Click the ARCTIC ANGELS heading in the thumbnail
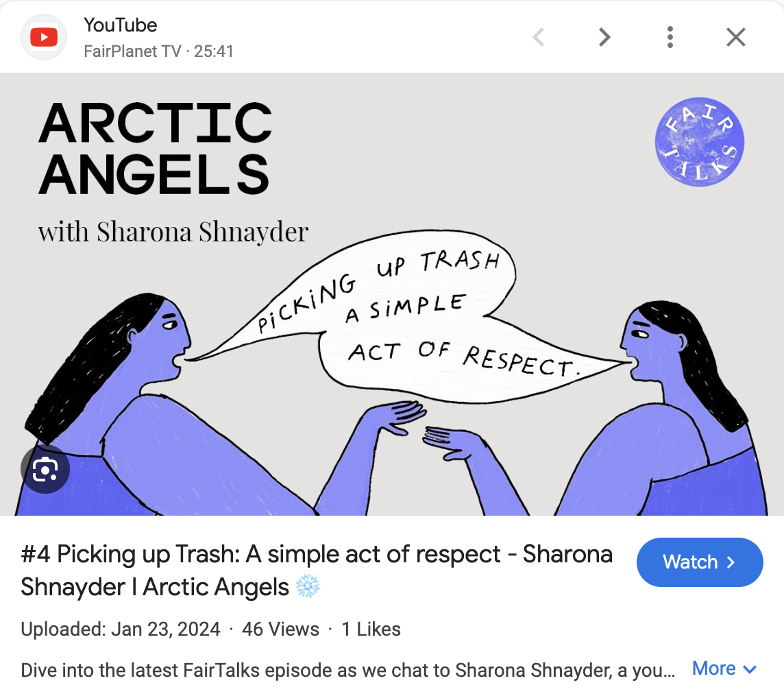 pyautogui.click(x=156, y=148)
